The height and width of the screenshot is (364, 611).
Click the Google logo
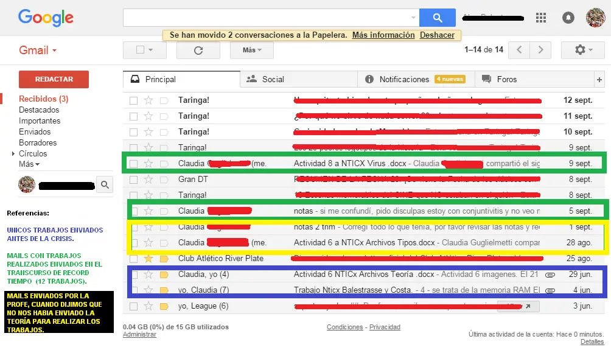tap(46, 18)
